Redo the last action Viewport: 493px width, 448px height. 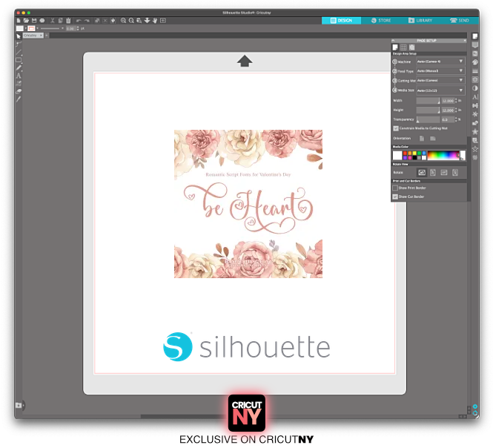click(x=87, y=21)
